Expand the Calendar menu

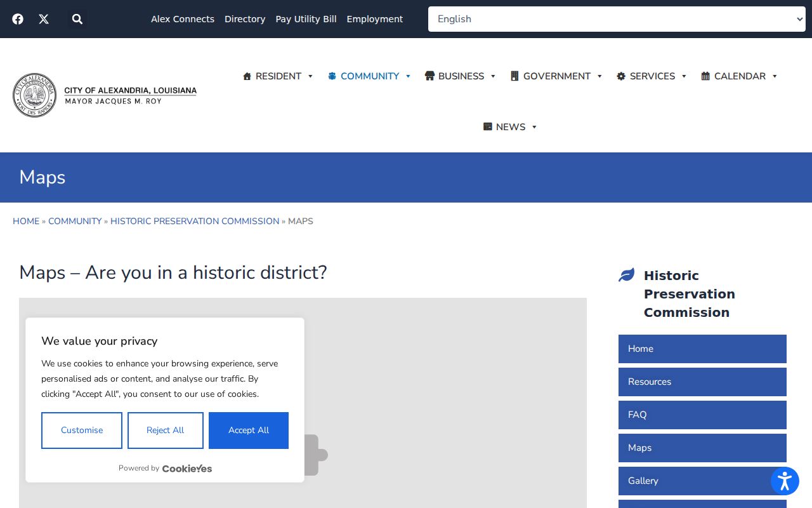coord(739,76)
